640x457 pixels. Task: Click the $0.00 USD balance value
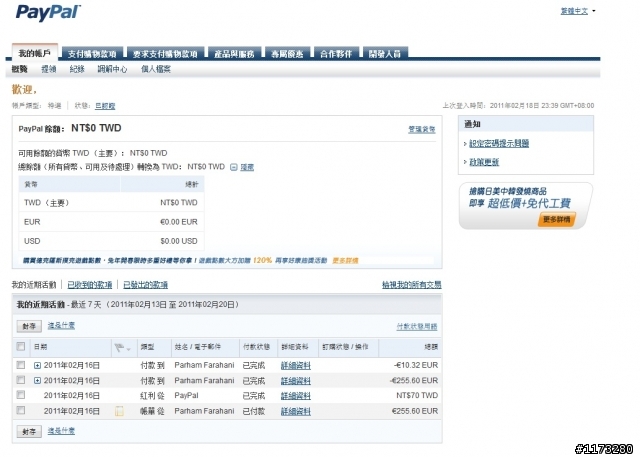[x=179, y=241]
